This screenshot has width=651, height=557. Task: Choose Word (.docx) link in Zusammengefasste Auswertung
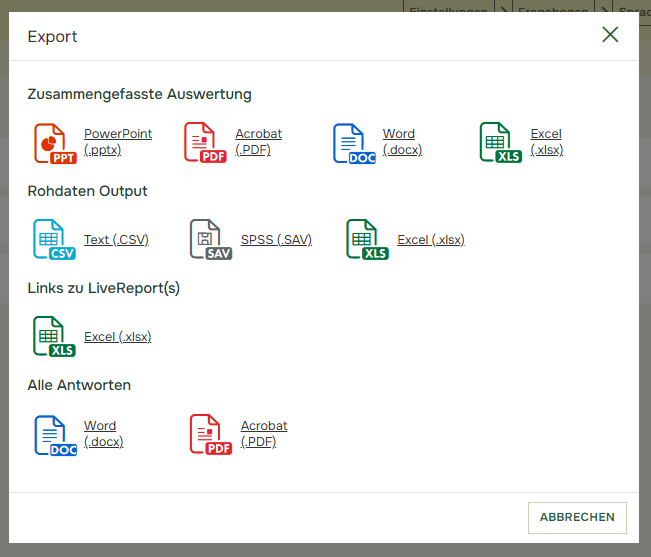pyautogui.click(x=402, y=142)
